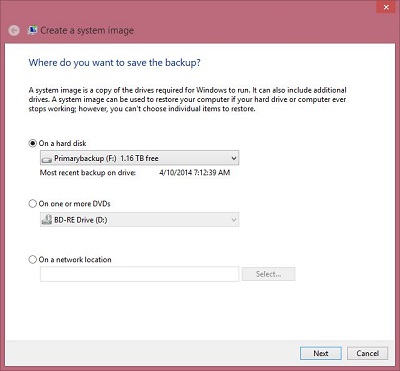Click the Create a system image title
Image resolution: width=400 pixels, height=371 pixels.
click(87, 31)
